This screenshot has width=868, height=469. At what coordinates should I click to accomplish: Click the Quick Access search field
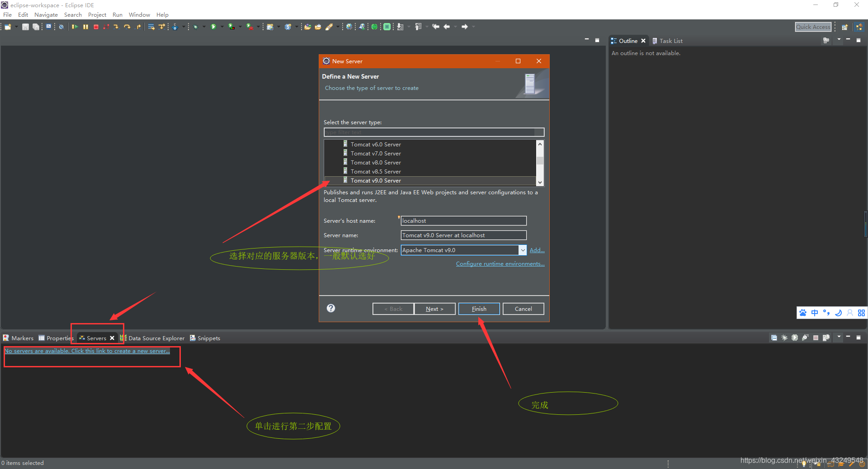tap(813, 27)
